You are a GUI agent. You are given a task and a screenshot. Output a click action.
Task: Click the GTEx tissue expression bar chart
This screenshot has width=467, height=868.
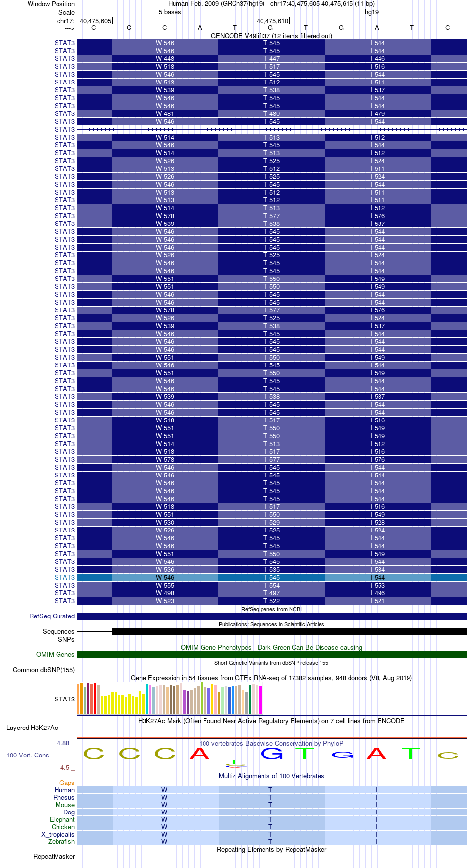169,698
